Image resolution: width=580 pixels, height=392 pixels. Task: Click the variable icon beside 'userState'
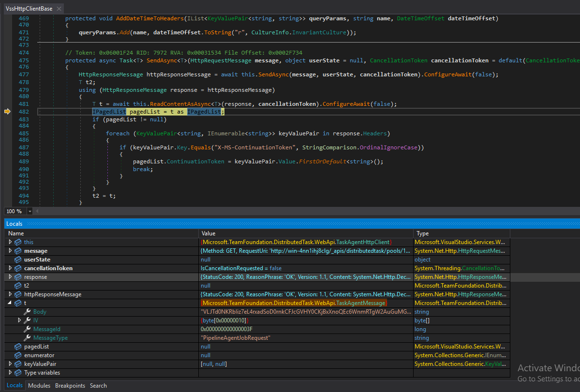point(18,260)
